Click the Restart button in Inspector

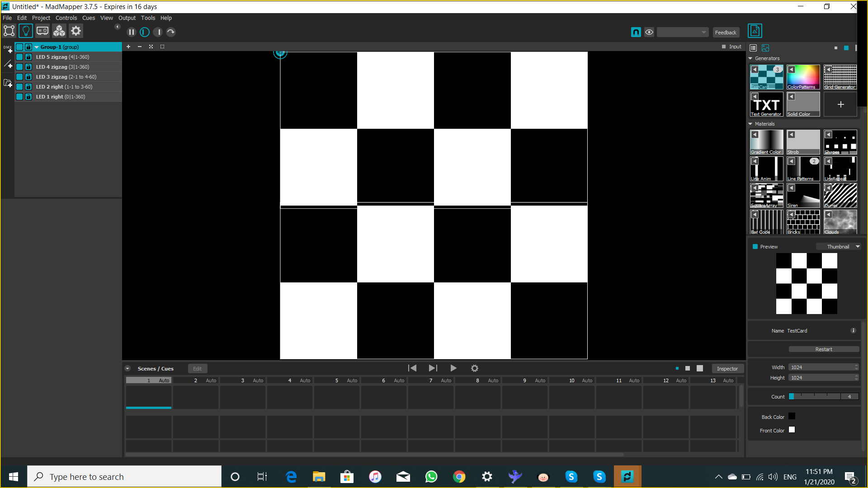(824, 348)
